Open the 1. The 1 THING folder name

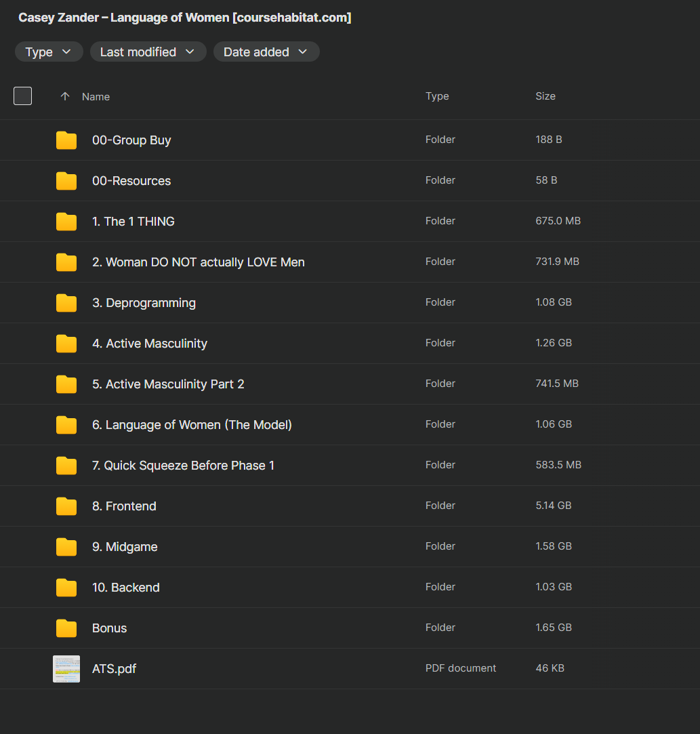133,222
